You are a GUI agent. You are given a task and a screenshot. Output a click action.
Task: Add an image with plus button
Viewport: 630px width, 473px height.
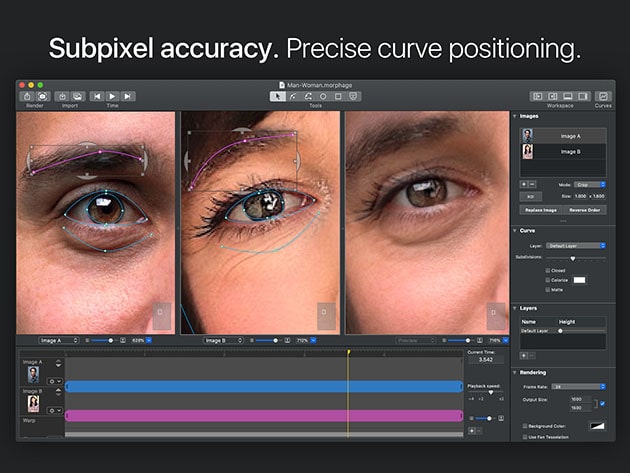click(x=524, y=184)
